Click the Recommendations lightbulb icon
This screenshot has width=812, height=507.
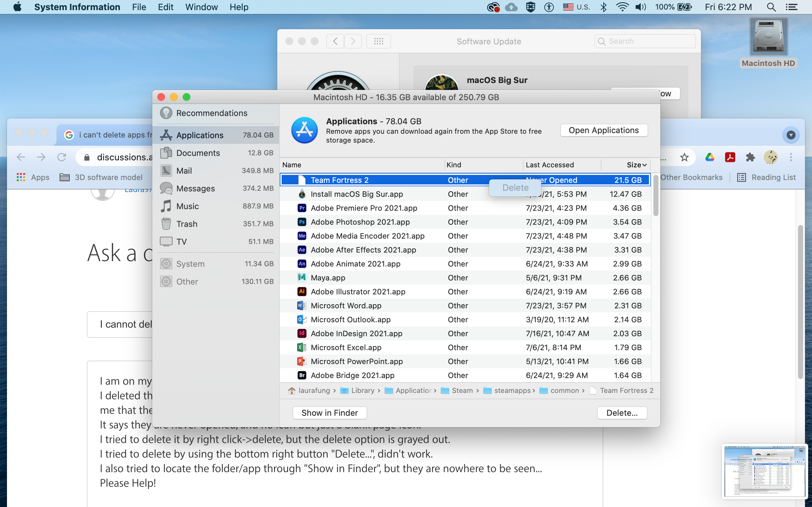[166, 113]
